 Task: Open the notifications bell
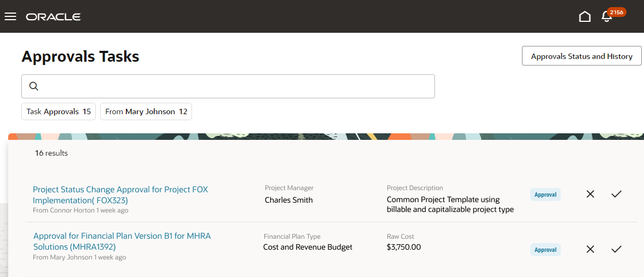606,17
